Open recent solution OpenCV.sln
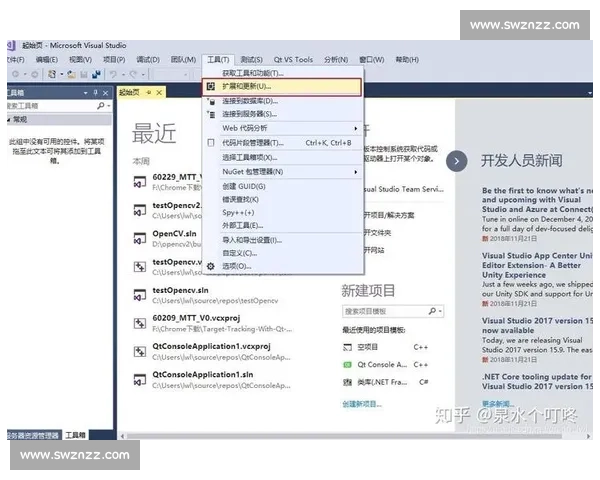This screenshot has height=480, width=600. (x=174, y=233)
